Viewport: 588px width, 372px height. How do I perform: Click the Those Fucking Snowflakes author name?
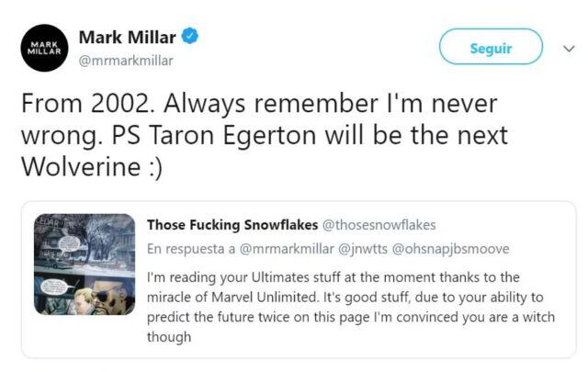231,225
